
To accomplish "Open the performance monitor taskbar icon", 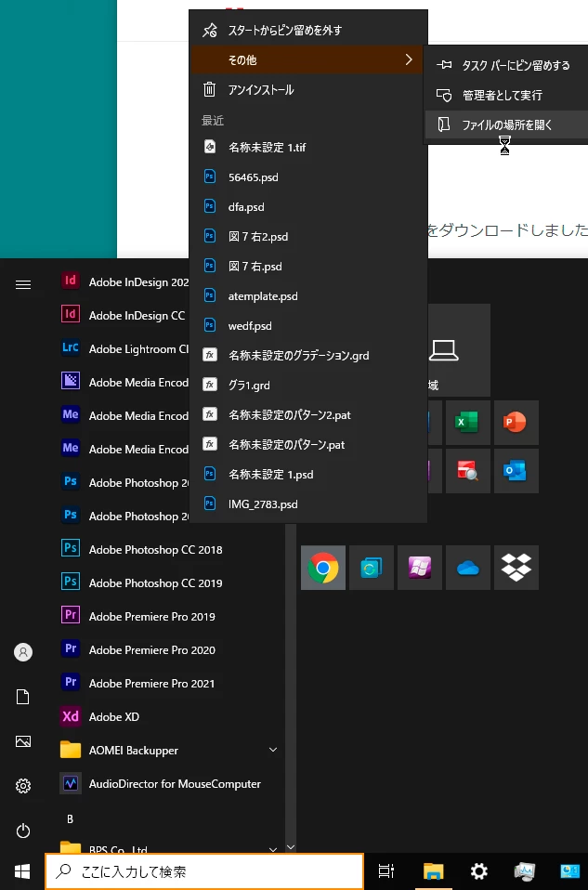I will 525,871.
